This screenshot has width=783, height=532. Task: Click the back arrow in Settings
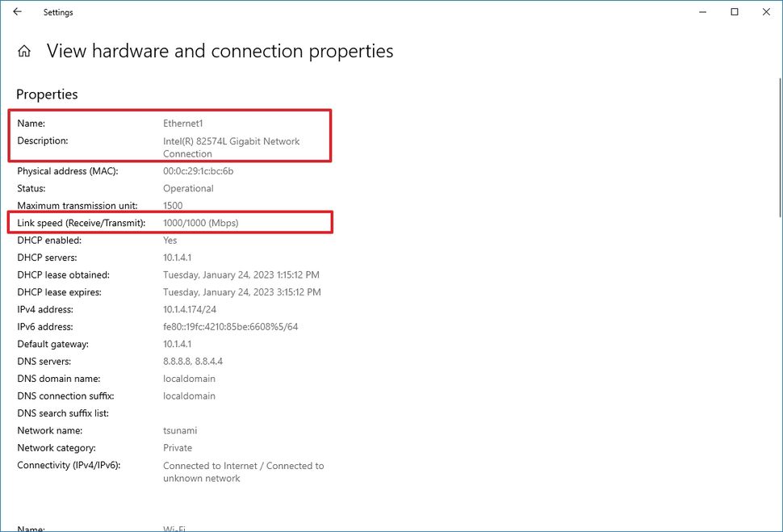pyautogui.click(x=16, y=12)
